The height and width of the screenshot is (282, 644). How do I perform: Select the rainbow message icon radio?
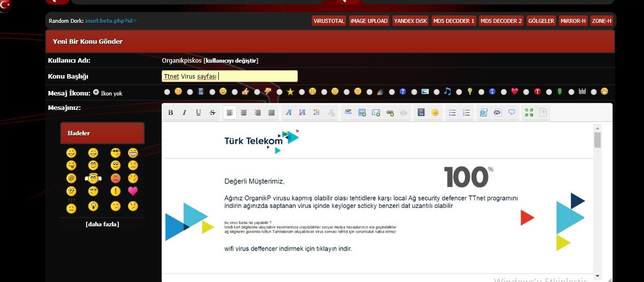pos(369,92)
